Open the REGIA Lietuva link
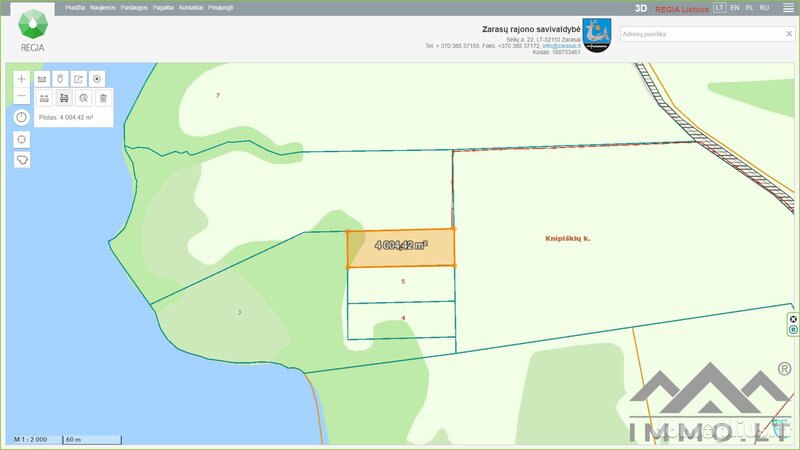 682,9
